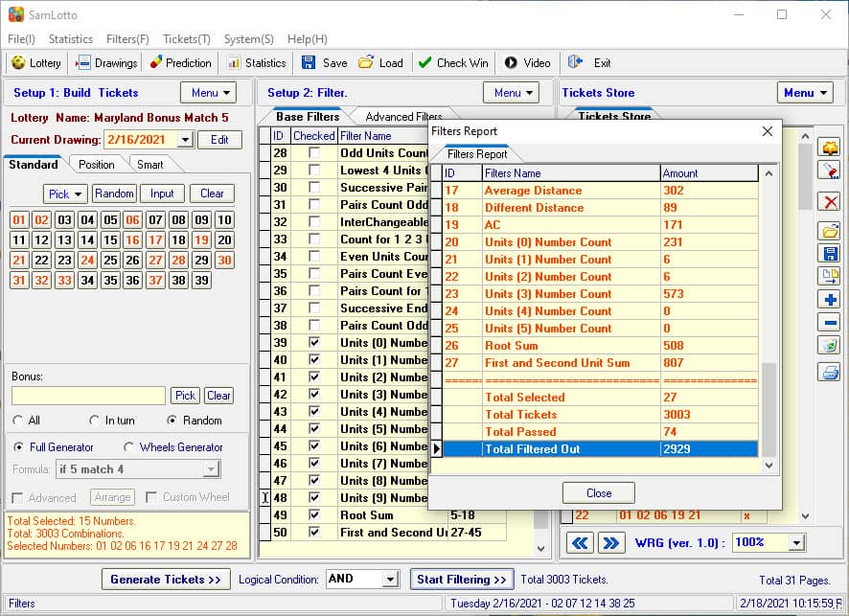
Task: Click the recycle bin icon in Tickets Store sidebar
Action: pos(830,345)
